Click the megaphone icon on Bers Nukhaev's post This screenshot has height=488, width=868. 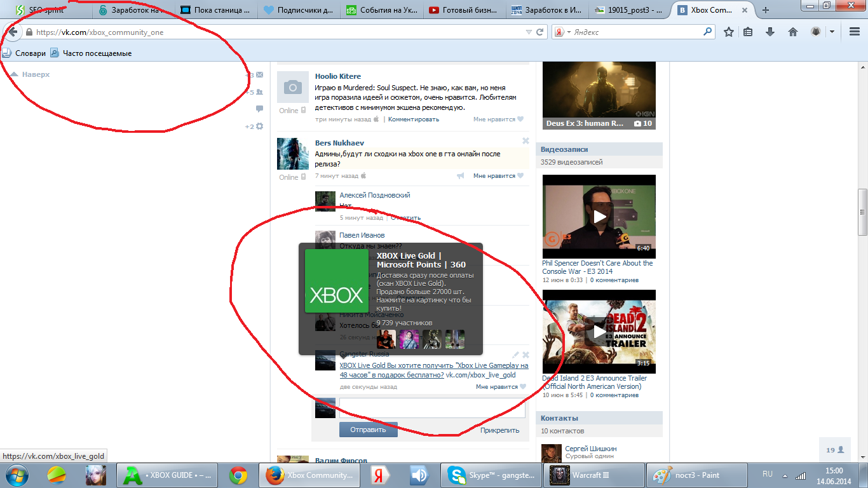tap(461, 176)
